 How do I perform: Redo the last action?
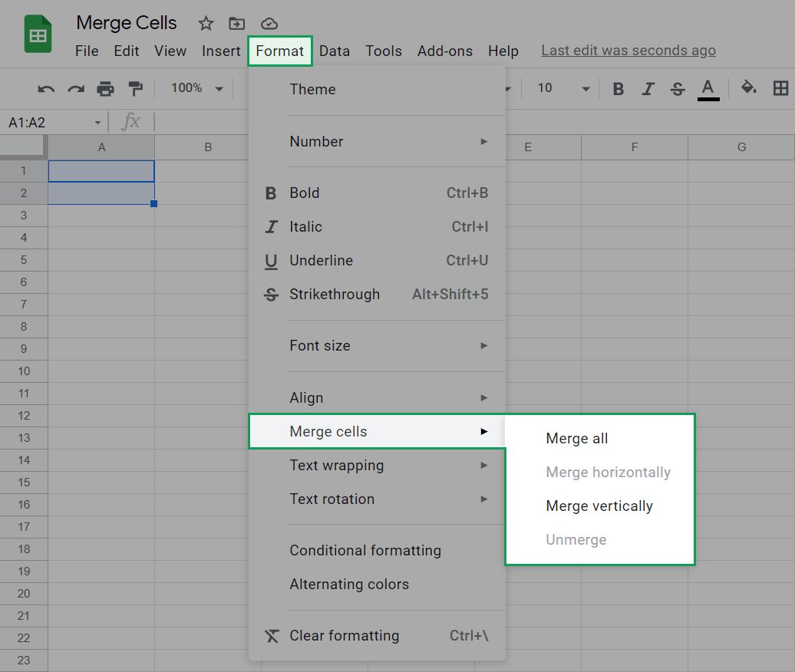click(x=75, y=89)
